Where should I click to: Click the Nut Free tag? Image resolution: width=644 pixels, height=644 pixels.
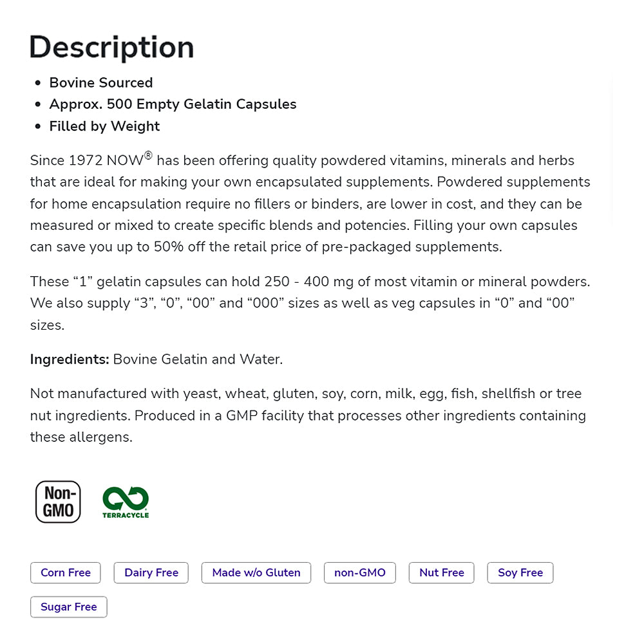(442, 573)
